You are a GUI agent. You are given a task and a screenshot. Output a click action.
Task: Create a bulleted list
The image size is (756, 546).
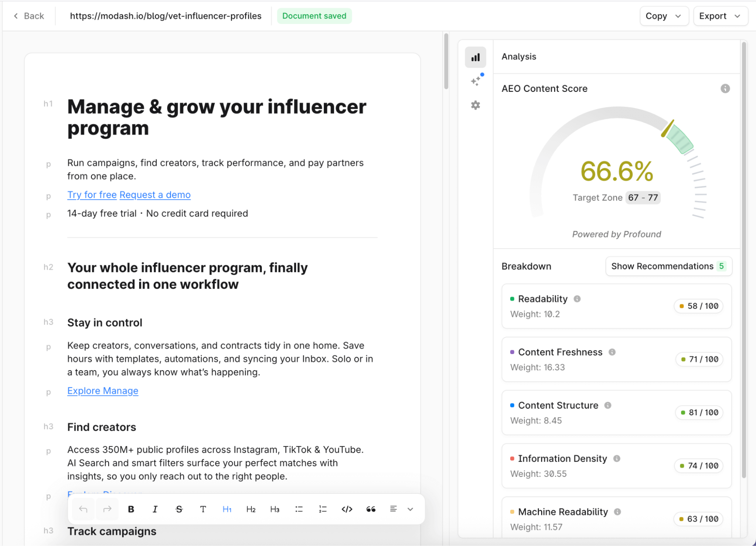click(299, 509)
